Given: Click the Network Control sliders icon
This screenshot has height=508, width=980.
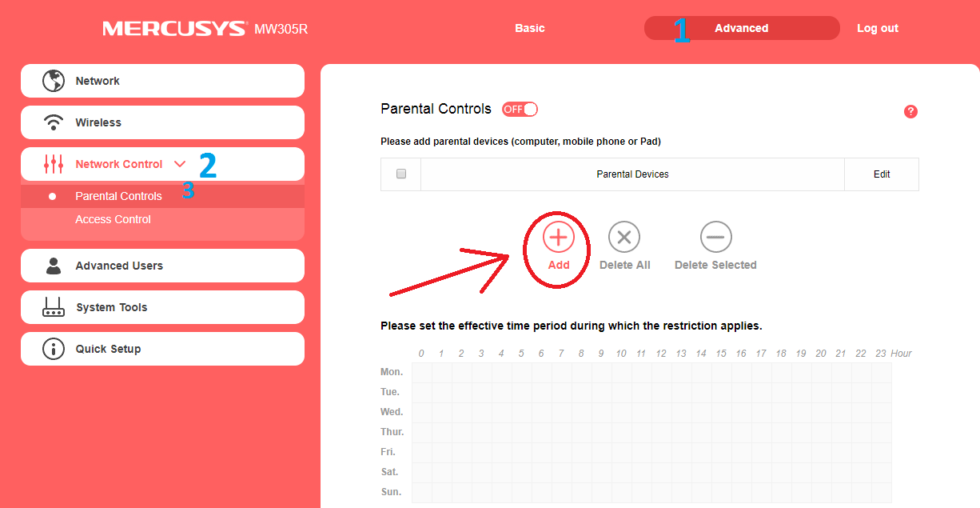Looking at the screenshot, I should 54,164.
